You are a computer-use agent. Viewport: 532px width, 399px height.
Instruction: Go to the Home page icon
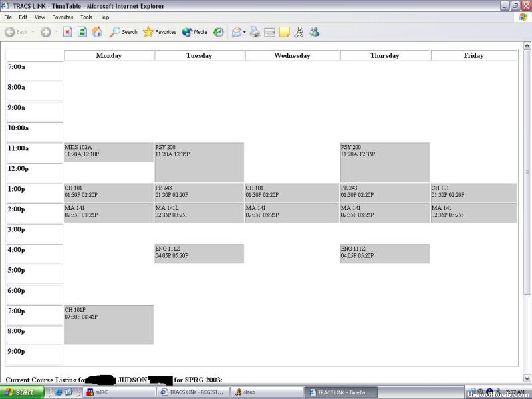click(x=97, y=32)
